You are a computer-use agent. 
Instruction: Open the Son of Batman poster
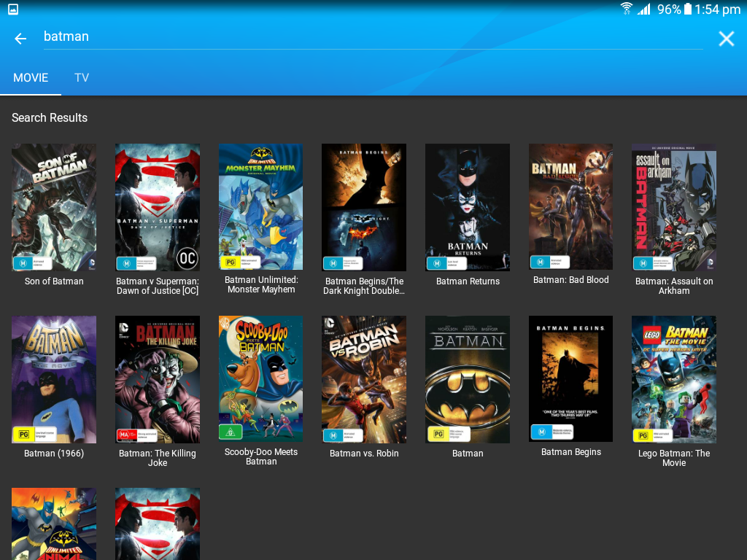click(54, 207)
